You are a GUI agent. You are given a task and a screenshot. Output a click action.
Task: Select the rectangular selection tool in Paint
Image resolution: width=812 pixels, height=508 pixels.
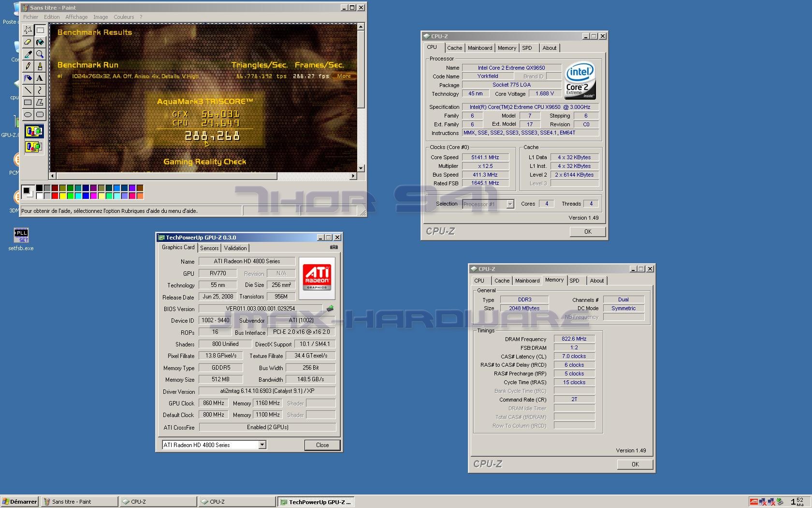coord(40,30)
